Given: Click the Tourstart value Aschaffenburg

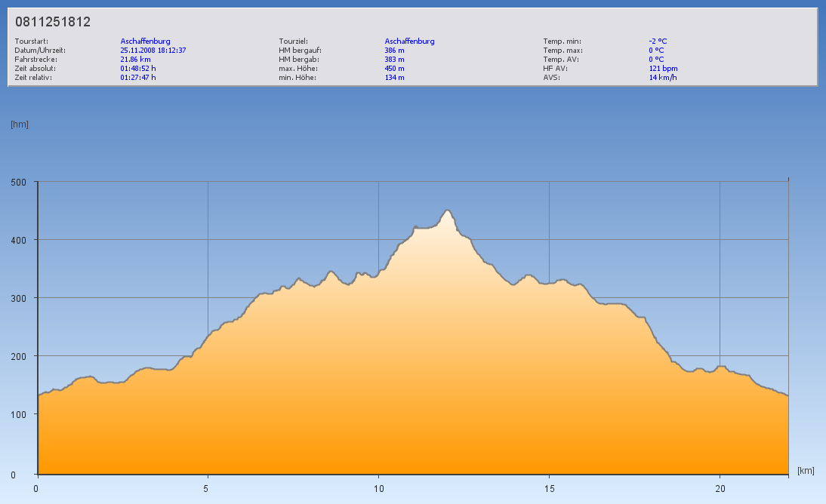Looking at the screenshot, I should tap(146, 41).
